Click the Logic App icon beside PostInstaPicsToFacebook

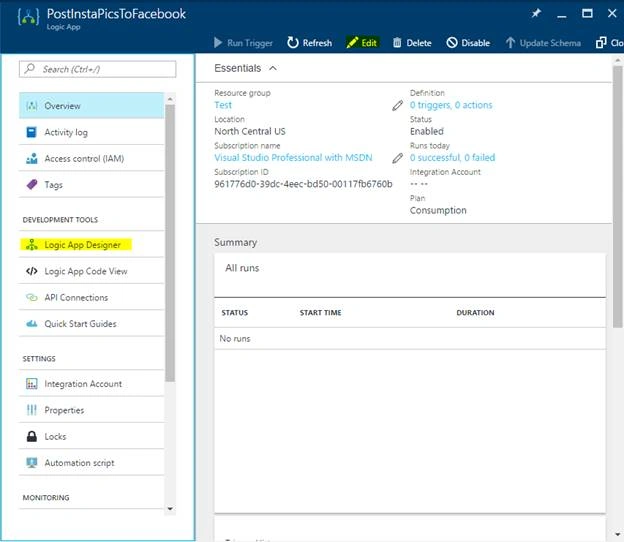point(28,18)
